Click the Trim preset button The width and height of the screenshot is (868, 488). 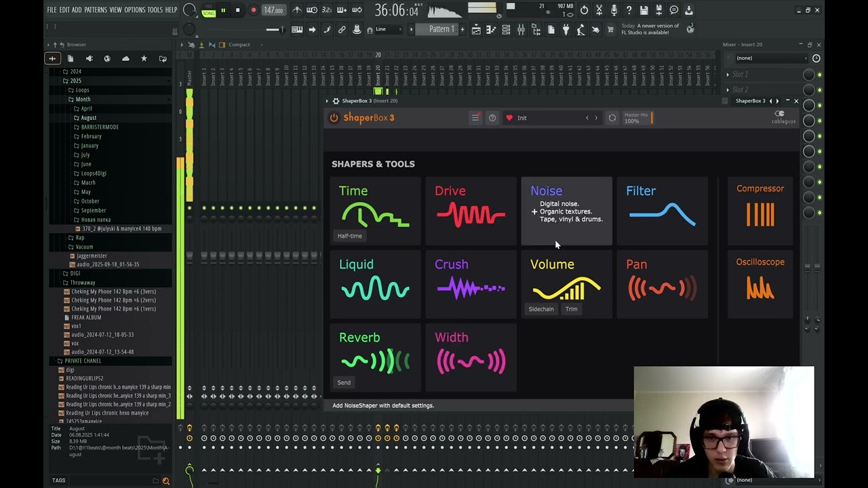click(x=572, y=309)
